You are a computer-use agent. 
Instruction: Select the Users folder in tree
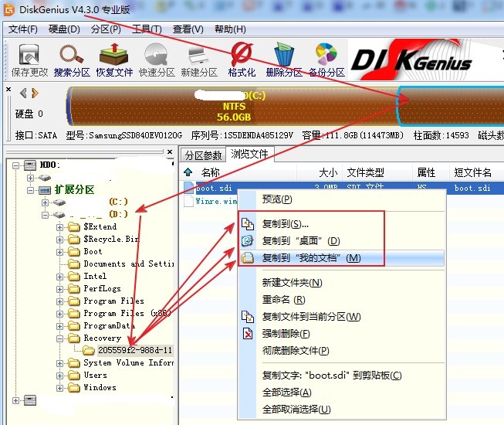(95, 375)
